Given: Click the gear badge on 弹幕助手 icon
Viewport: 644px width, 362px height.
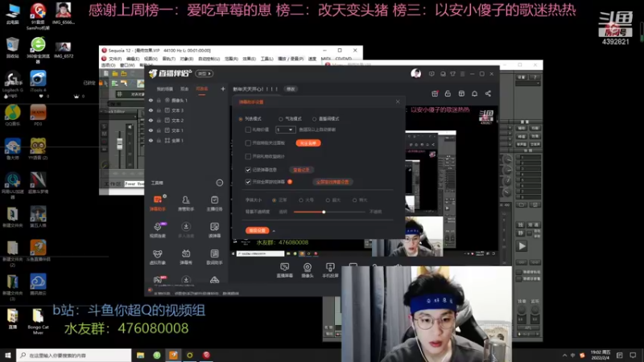Looking at the screenshot, I should pyautogui.click(x=165, y=196).
